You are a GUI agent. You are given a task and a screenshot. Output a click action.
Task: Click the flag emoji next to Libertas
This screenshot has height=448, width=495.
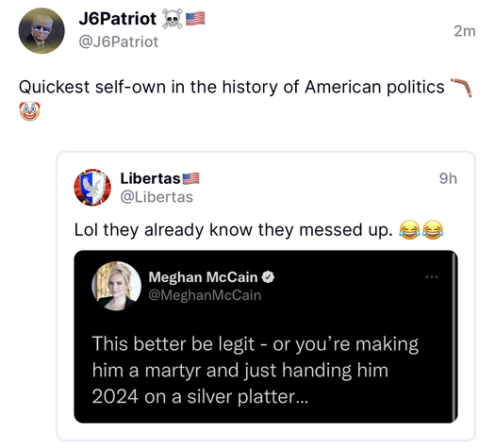click(x=191, y=178)
